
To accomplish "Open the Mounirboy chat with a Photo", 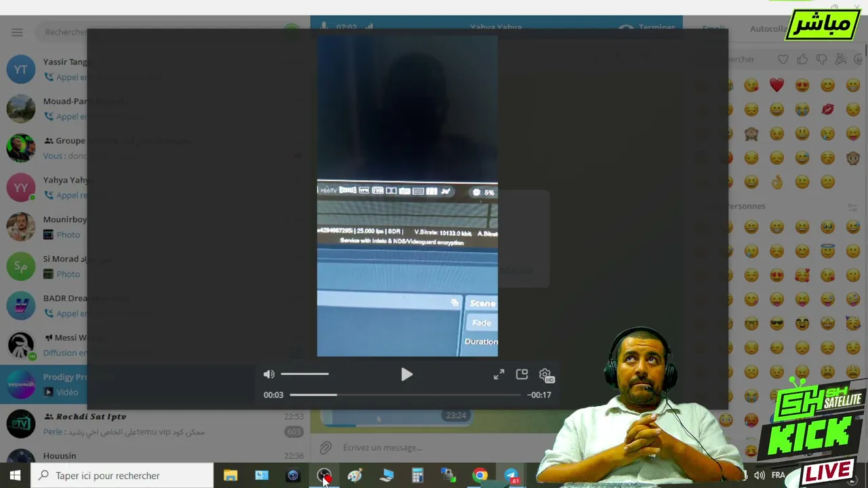I will 155,226.
